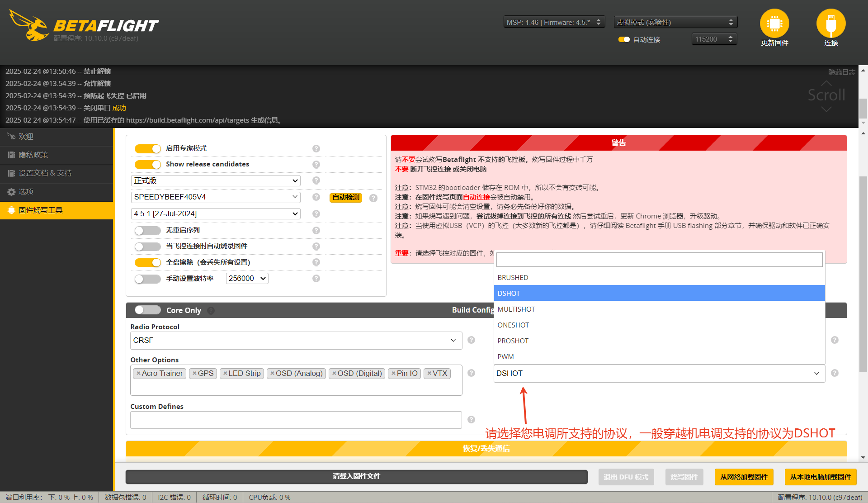
Task: Collapse the DSHOT motor protocol dropdown
Action: point(659,373)
